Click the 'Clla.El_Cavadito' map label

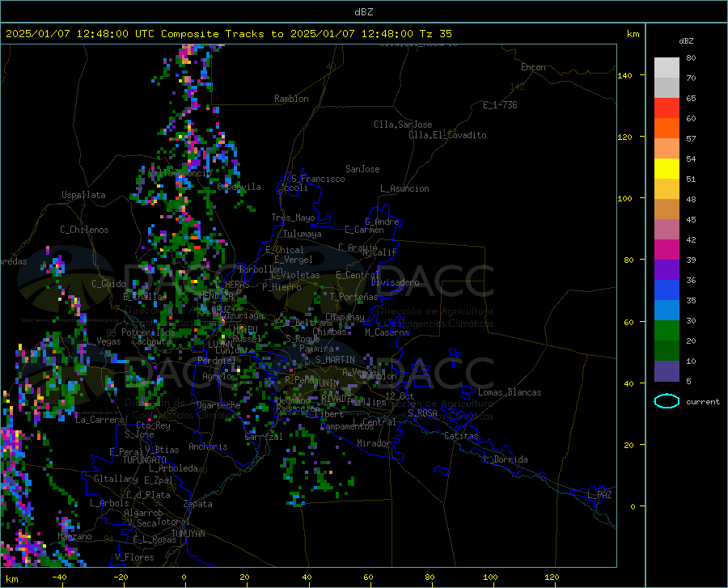tap(447, 135)
